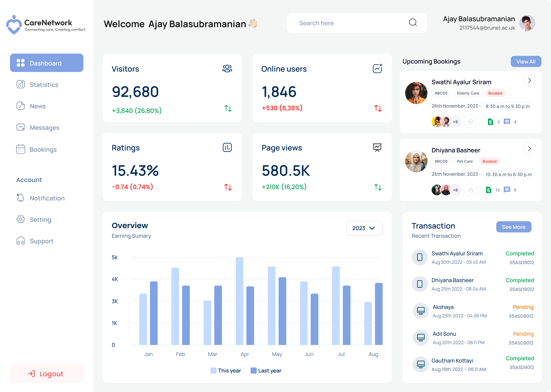Open Support page
This screenshot has height=392, width=551.
pos(35,241)
